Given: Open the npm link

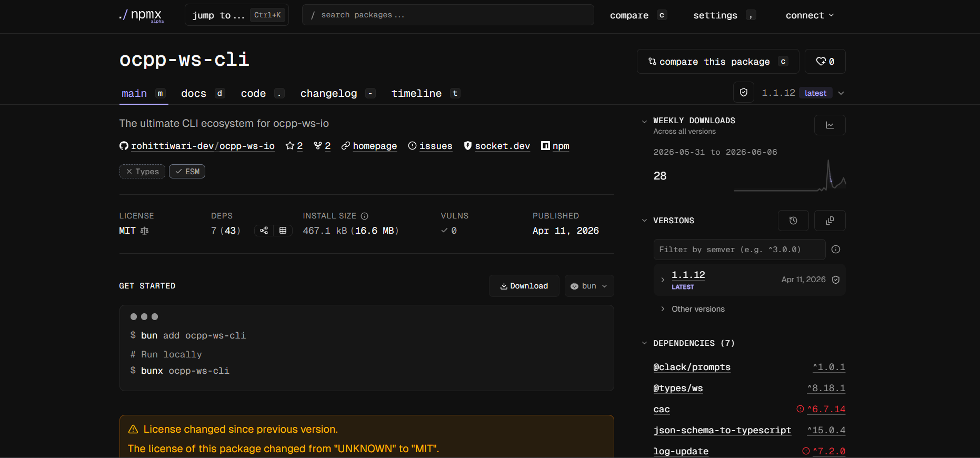Looking at the screenshot, I should pos(561,146).
